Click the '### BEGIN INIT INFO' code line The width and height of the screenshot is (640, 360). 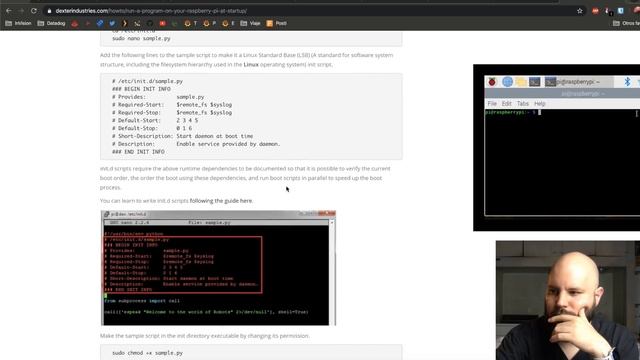pyautogui.click(x=141, y=89)
